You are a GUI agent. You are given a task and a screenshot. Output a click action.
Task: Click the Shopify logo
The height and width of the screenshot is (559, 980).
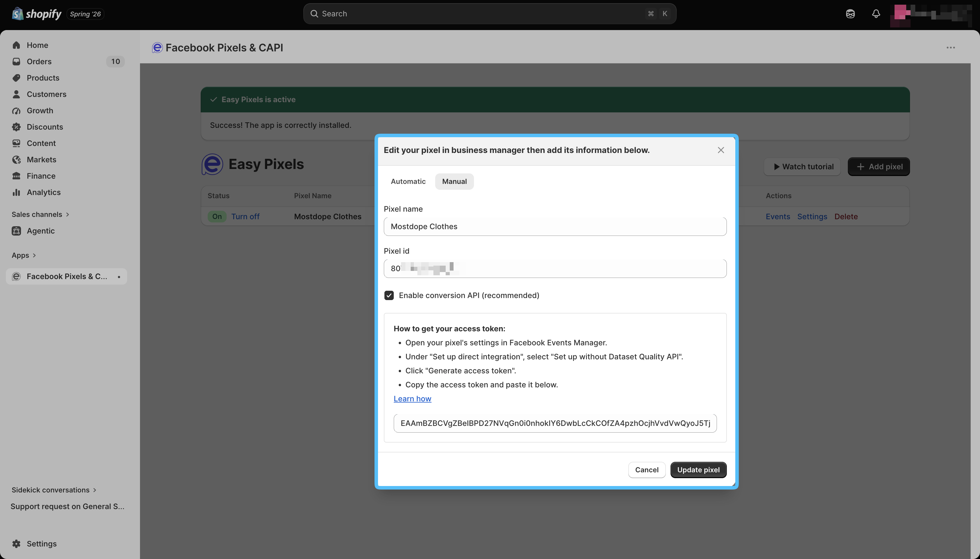(36, 14)
